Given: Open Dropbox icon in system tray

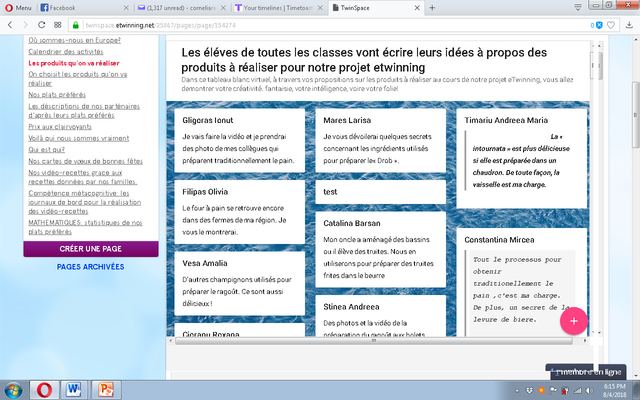Looking at the screenshot, I should [529, 391].
